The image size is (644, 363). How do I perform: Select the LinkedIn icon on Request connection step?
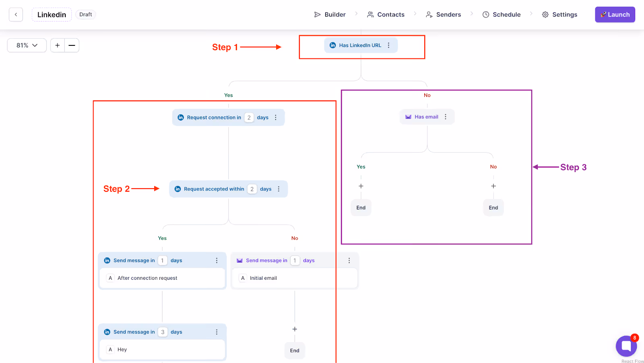(x=181, y=117)
